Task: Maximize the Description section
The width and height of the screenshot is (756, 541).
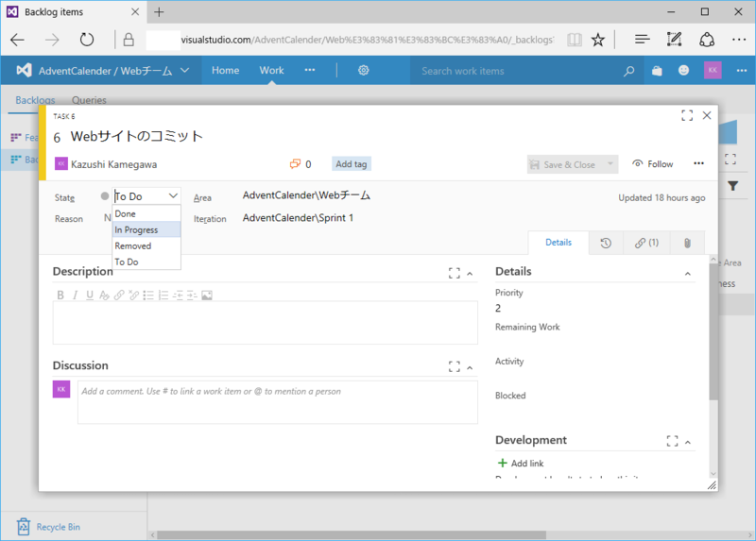Action: click(x=455, y=273)
